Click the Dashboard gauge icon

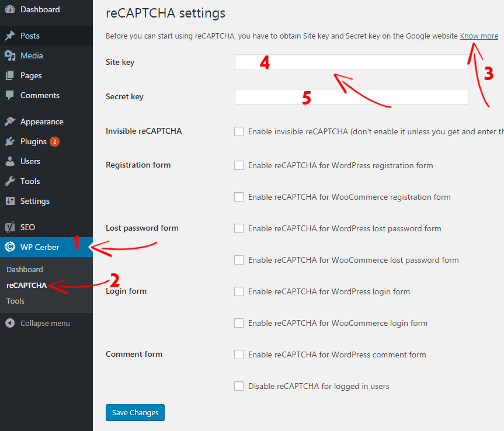tap(10, 9)
